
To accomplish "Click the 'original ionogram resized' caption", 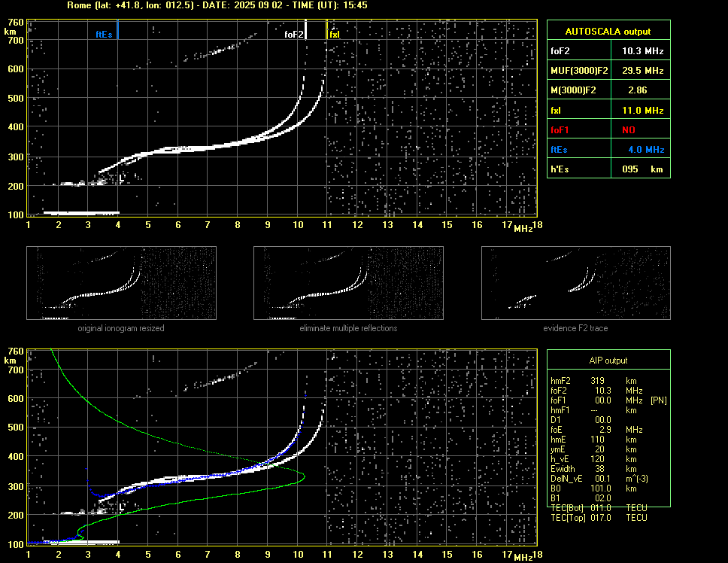I will click(121, 328).
